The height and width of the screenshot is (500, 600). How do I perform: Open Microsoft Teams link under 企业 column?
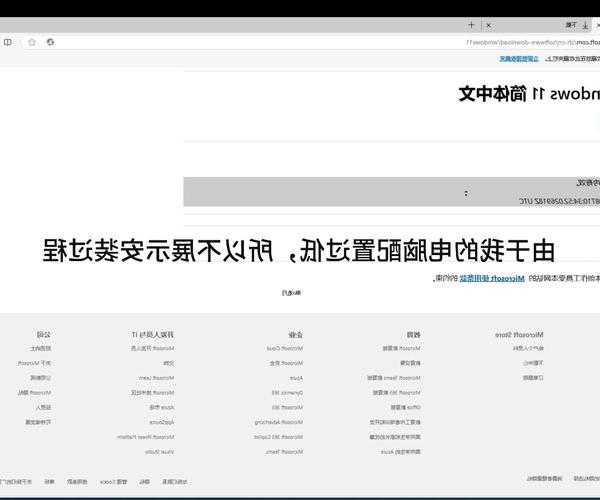click(x=286, y=452)
